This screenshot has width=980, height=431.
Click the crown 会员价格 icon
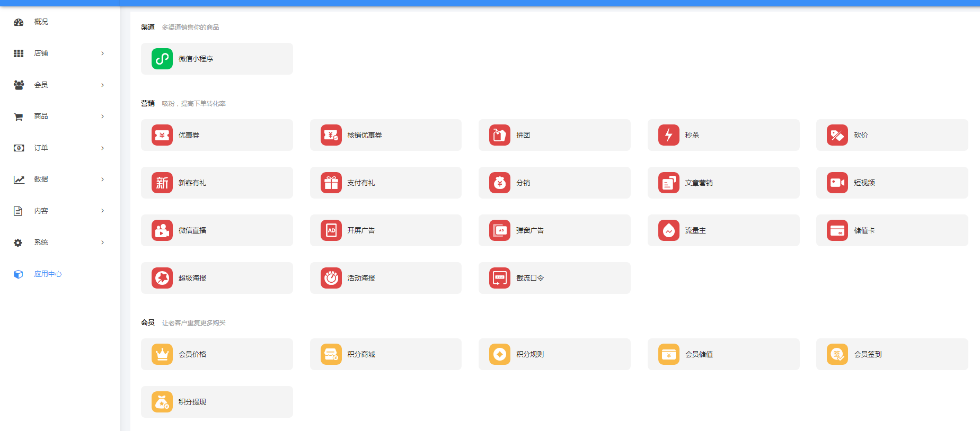(x=162, y=354)
